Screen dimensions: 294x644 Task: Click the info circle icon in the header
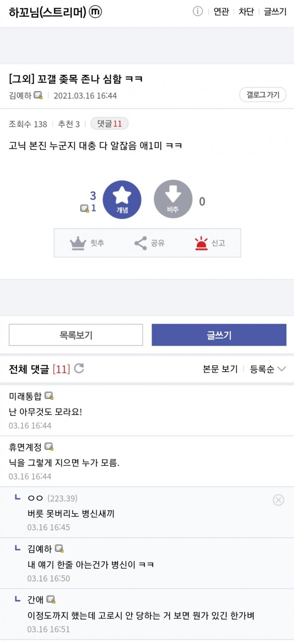(197, 11)
